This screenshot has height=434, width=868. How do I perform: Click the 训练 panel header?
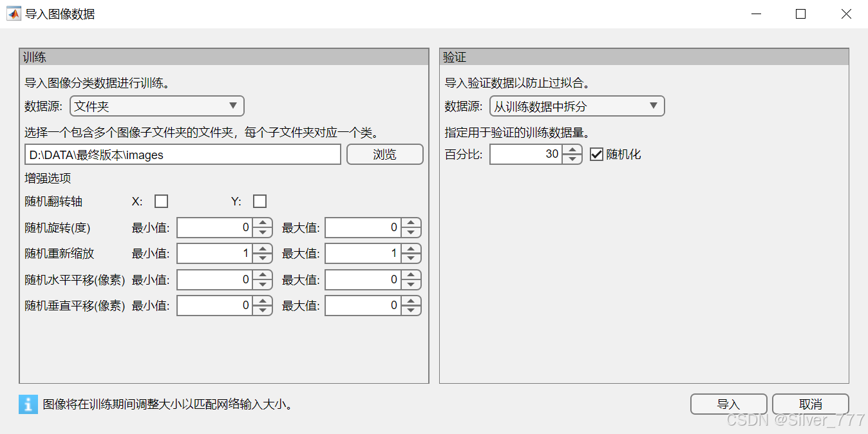[x=224, y=57]
